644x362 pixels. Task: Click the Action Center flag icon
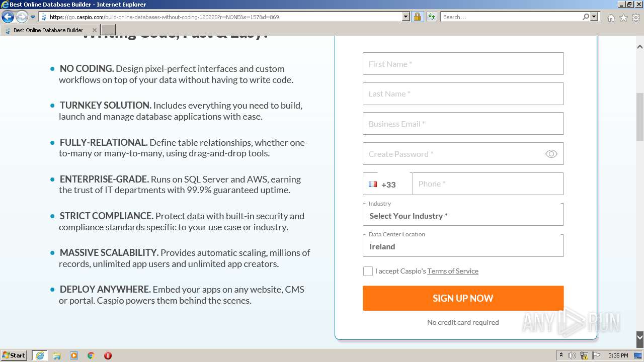[595, 355]
